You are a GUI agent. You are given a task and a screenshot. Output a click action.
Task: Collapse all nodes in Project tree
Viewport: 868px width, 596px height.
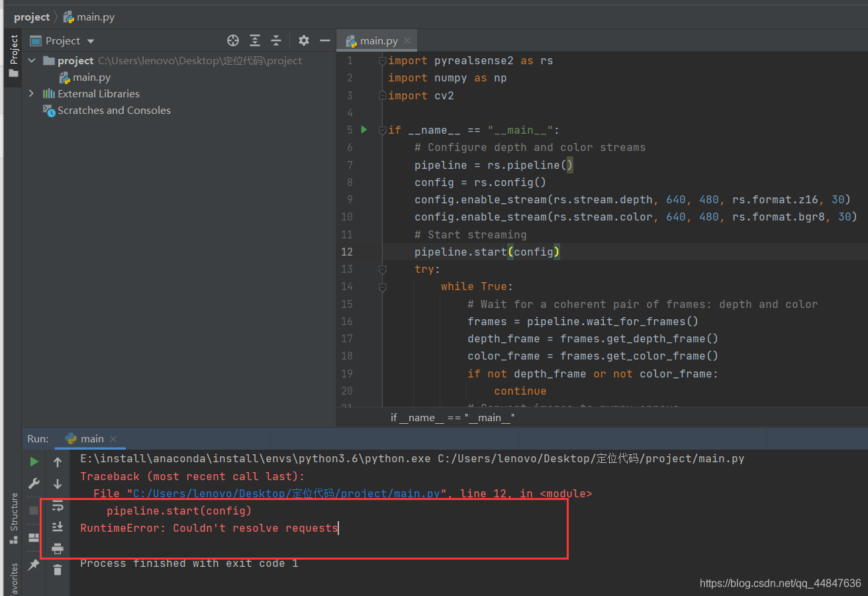coord(276,40)
